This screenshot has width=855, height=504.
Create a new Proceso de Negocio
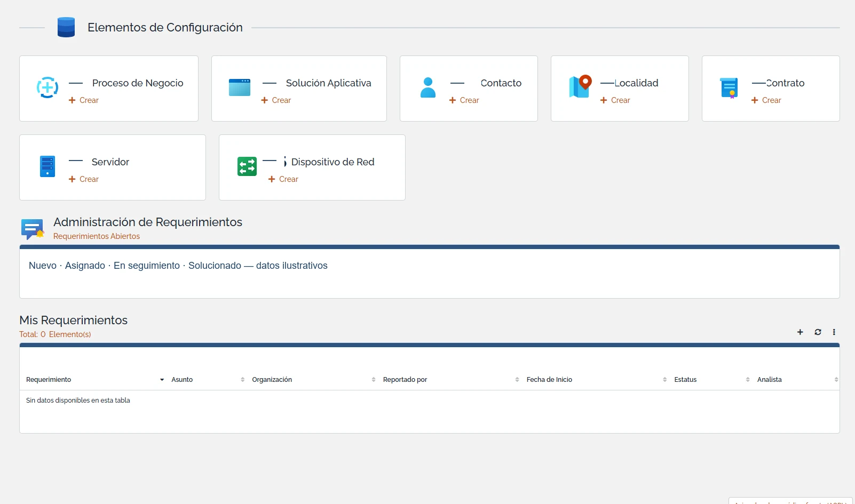[x=84, y=100]
